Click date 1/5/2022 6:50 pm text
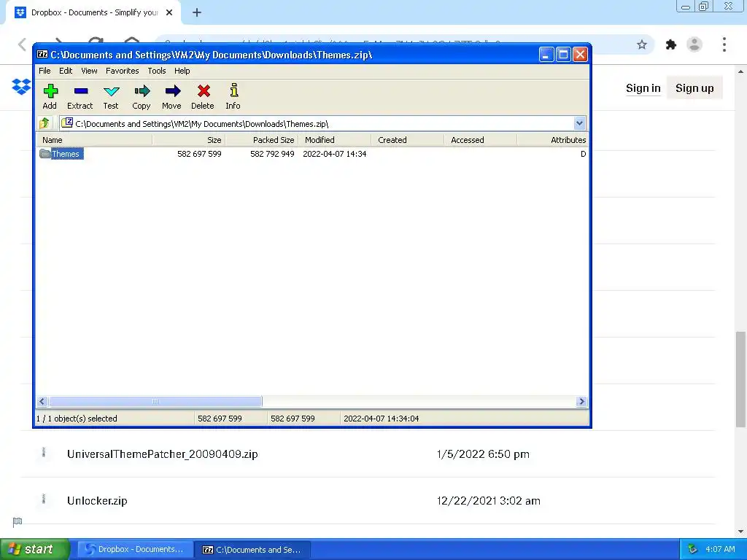Screen dimensions: 747x560 click(x=483, y=454)
